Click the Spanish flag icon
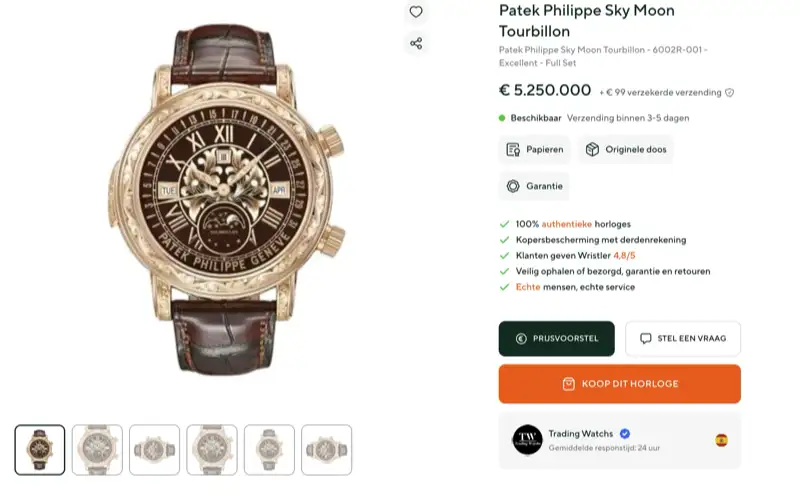 [721, 440]
